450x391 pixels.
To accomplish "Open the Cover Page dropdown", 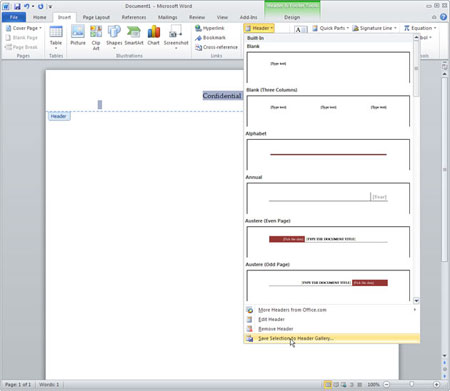I will click(x=24, y=28).
